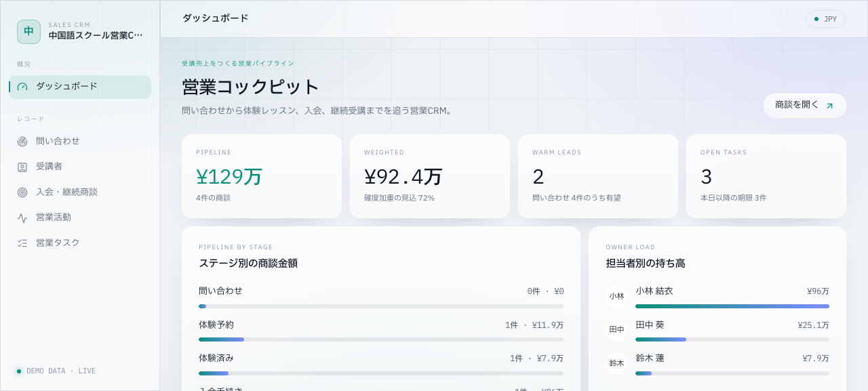Click 4件の商談 caption
868x391 pixels.
click(x=213, y=198)
